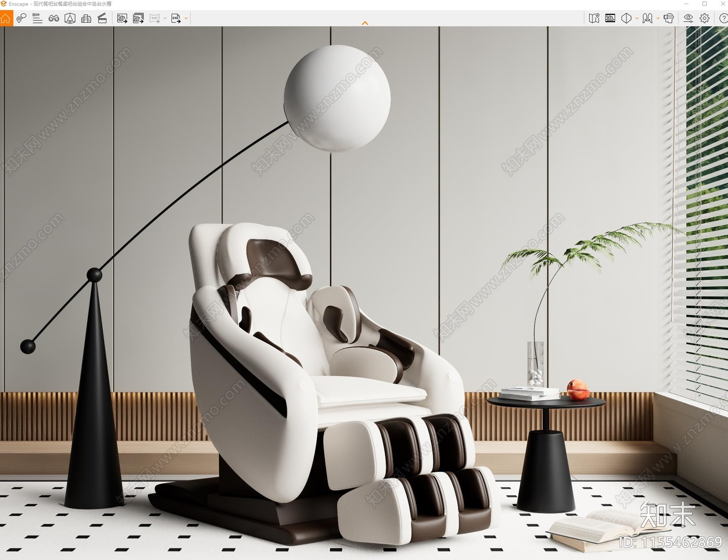Open the navigation mode dropdown arrow
This screenshot has width=728, height=560.
tap(658, 19)
